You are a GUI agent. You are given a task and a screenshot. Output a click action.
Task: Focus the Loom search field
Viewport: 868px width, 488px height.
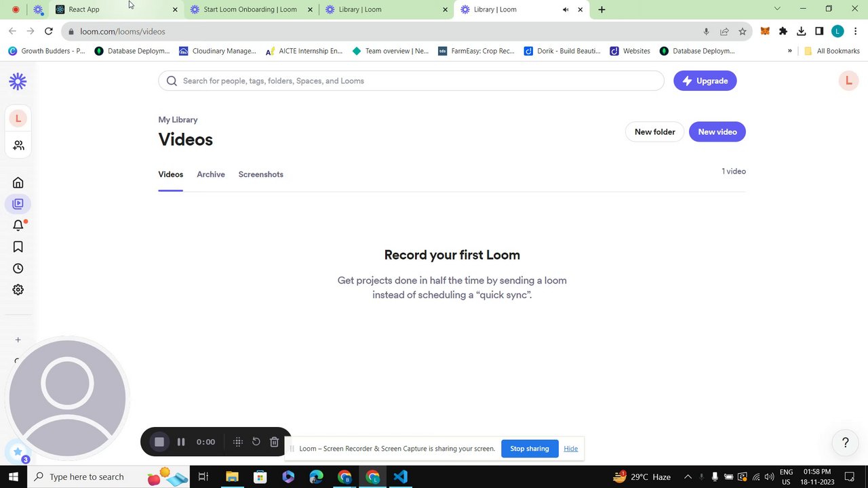pyautogui.click(x=412, y=81)
